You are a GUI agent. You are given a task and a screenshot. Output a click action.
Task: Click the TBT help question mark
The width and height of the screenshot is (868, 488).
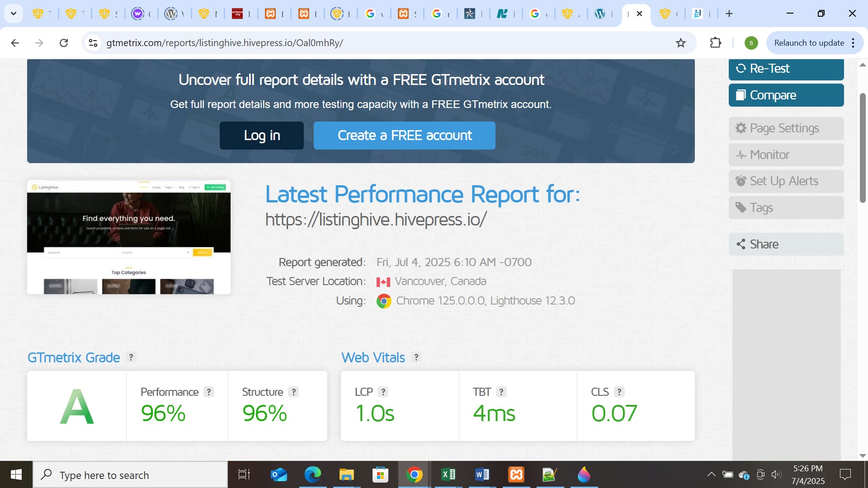pyautogui.click(x=501, y=392)
